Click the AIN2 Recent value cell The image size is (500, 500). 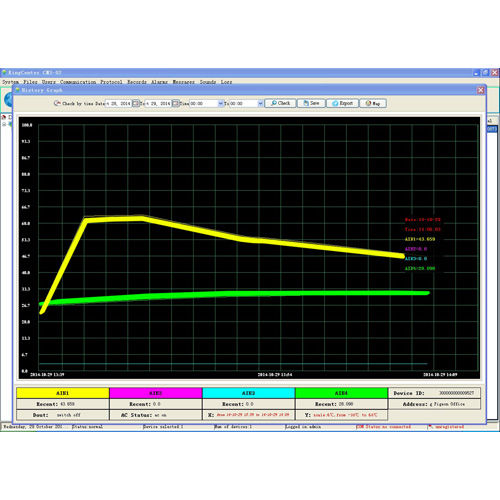point(156,404)
